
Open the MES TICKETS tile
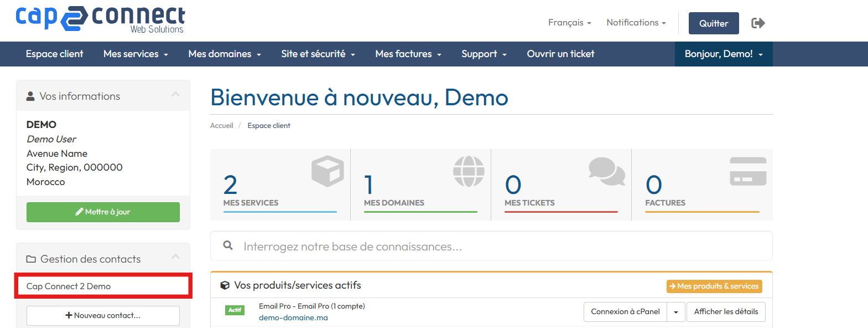561,184
